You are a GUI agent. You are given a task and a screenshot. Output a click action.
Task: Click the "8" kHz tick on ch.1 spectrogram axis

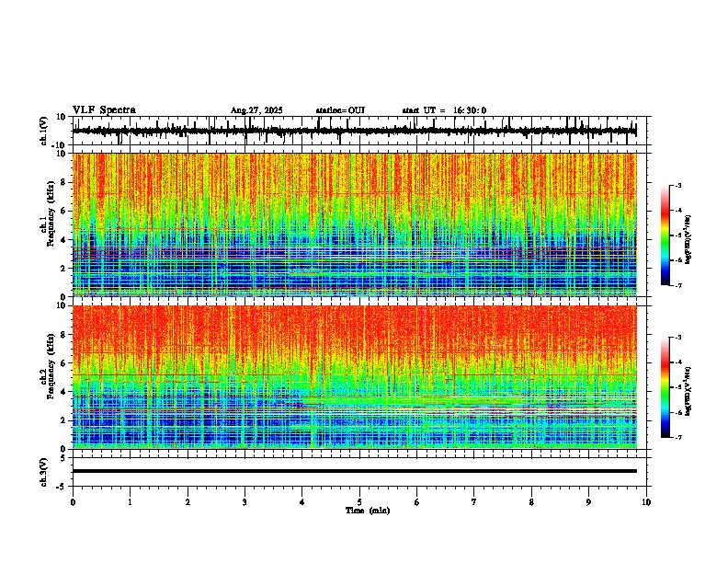tap(63, 182)
